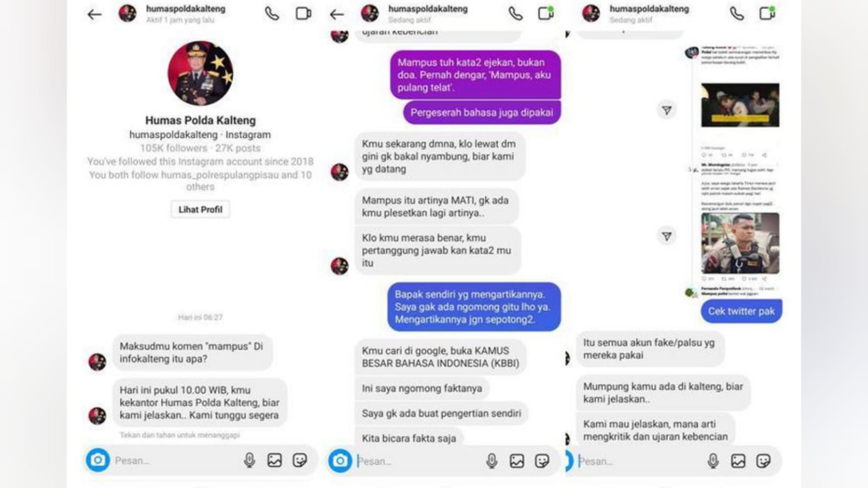Viewport: 868px width, 488px height.
Task: Tap the 'Cek twitter pak' message bubble
Action: (741, 311)
